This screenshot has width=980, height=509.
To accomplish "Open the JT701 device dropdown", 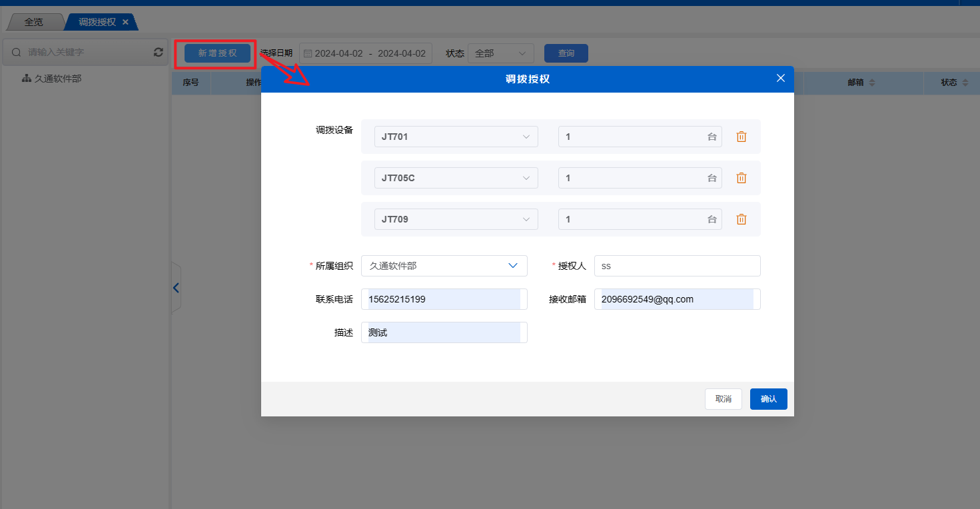I will pos(456,137).
